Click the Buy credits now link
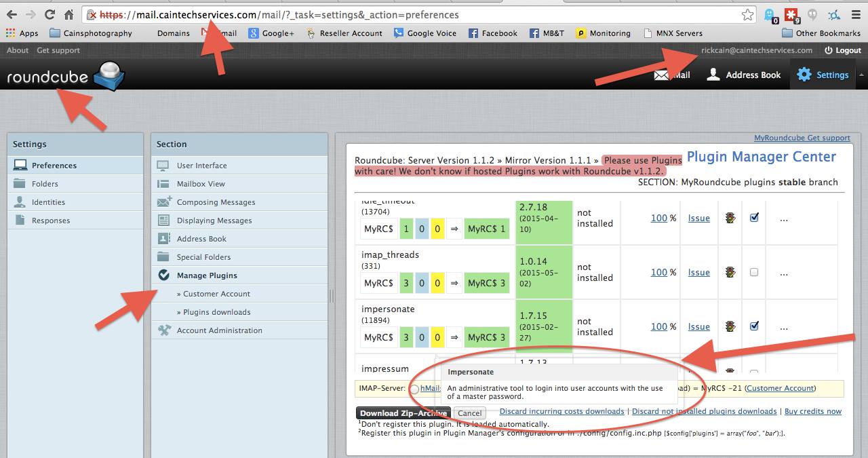The height and width of the screenshot is (458, 868). (813, 411)
